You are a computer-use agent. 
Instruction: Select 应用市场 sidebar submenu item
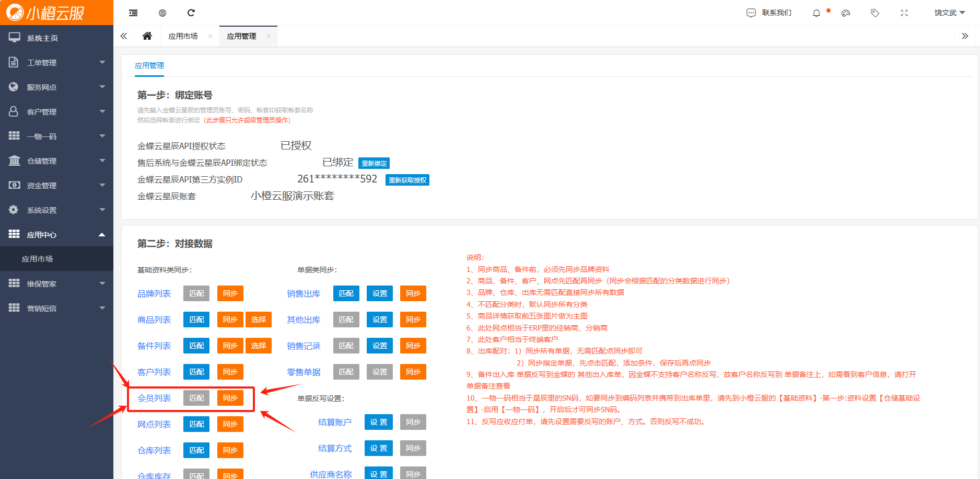(x=56, y=259)
